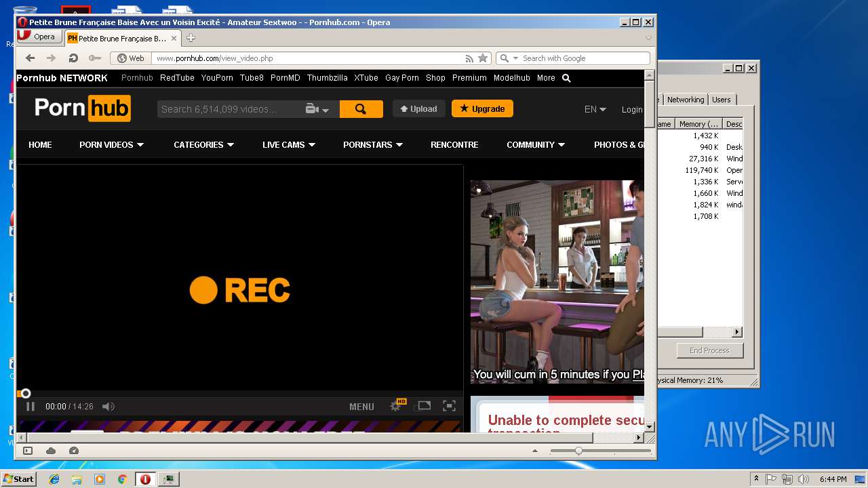
Task: Open camera search filter dropdown
Action: [x=317, y=109]
